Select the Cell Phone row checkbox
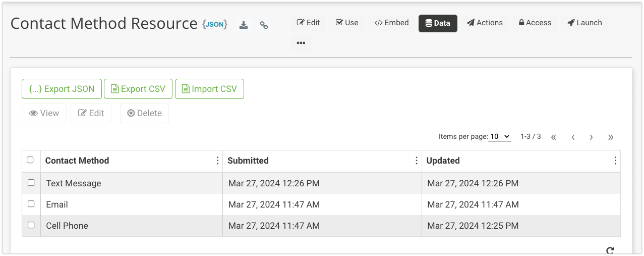The image size is (644, 256). coord(31,225)
